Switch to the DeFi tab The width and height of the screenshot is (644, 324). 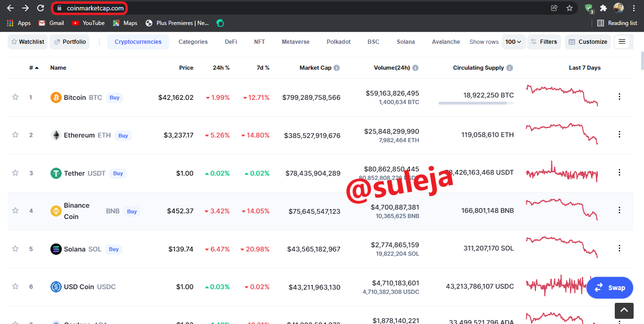pos(231,42)
